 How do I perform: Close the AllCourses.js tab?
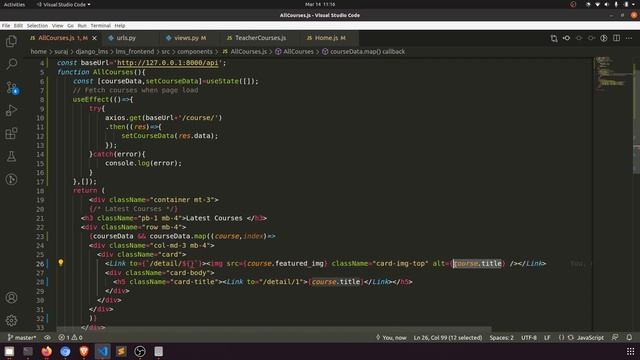(x=95, y=38)
